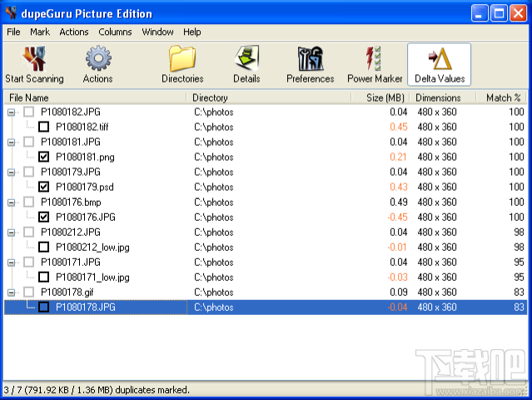Click the orange 0.45 size of P1080182.tiff
This screenshot has height=400, width=532.
(398, 127)
